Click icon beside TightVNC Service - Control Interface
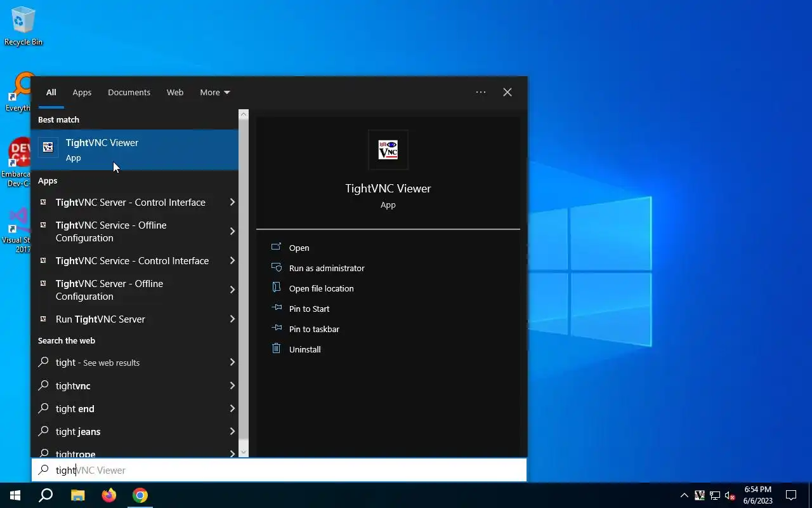 tap(43, 260)
